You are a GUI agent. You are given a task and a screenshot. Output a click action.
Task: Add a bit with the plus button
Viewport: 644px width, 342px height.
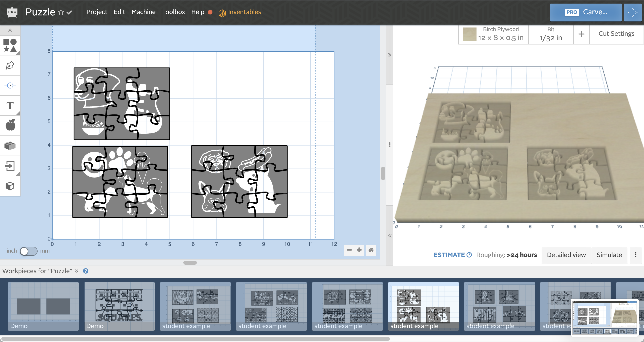(581, 34)
